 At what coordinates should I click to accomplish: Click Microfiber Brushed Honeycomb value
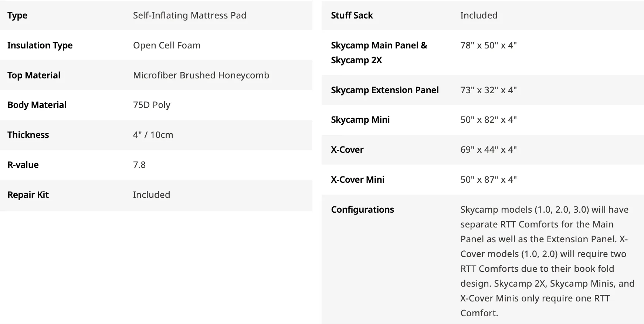click(x=201, y=75)
